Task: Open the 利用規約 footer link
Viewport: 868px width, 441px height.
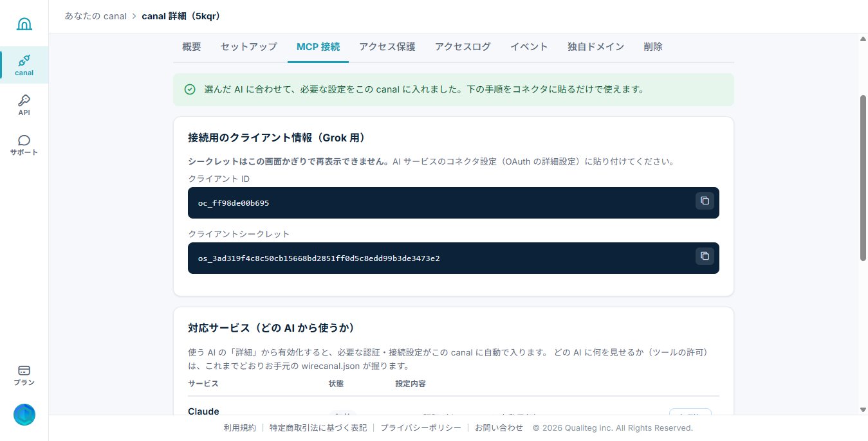Action: pos(240,428)
